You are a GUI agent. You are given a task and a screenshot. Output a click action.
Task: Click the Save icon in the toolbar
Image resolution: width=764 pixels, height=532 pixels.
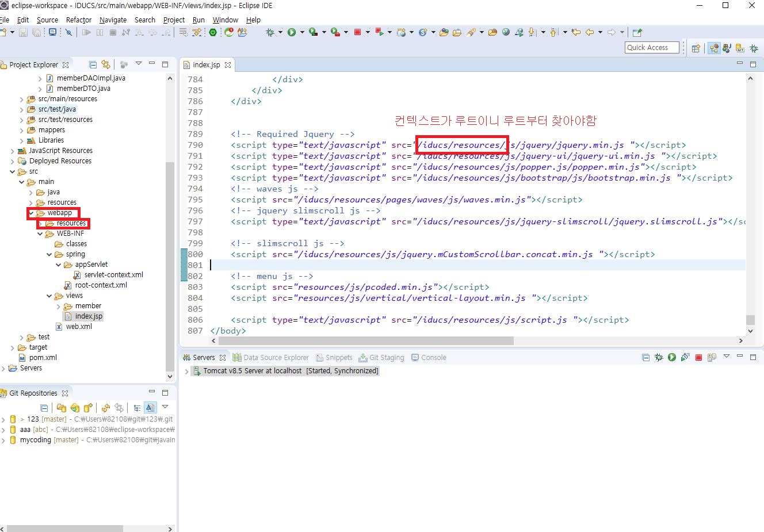[x=23, y=33]
